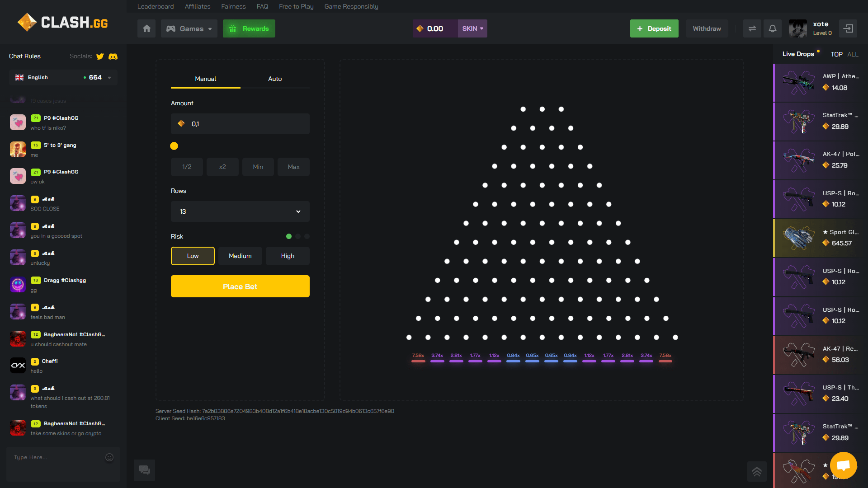Open the emoji picker in chat
Viewport: 868px width, 488px height.
pos(109,457)
